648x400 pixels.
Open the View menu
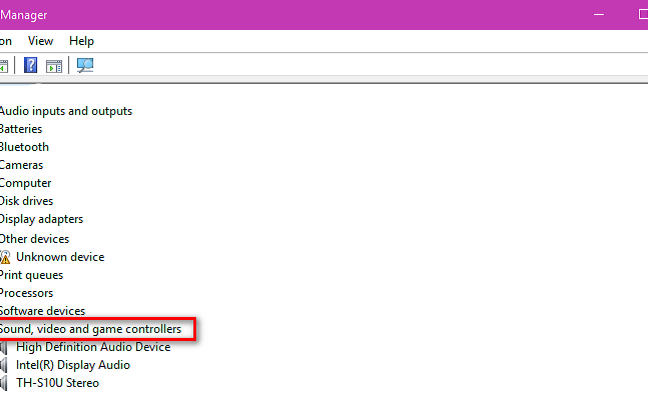coord(40,41)
